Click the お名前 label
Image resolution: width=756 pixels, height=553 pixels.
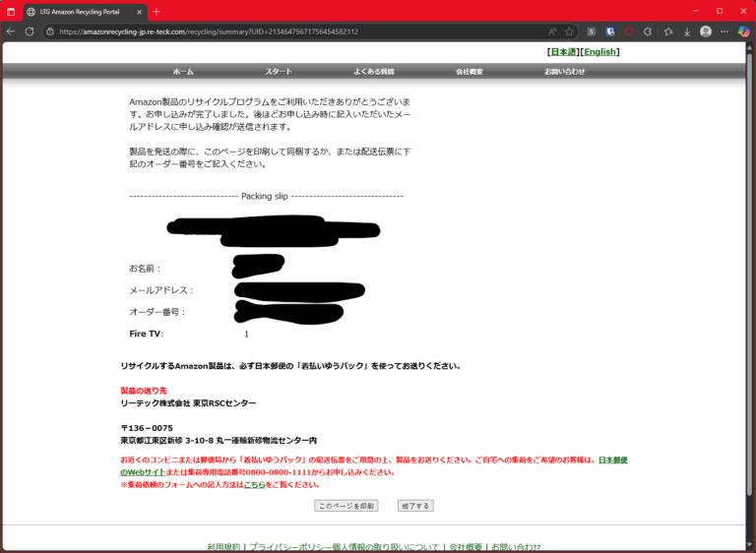(146, 269)
